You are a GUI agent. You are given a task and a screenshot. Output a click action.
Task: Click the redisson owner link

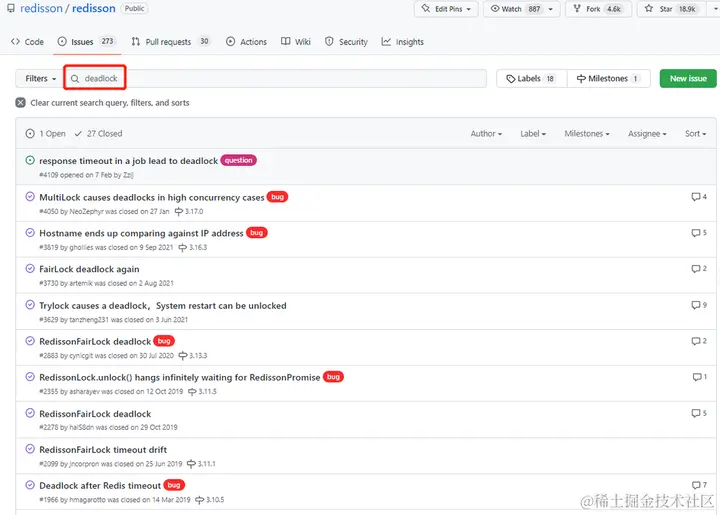pyautogui.click(x=41, y=9)
